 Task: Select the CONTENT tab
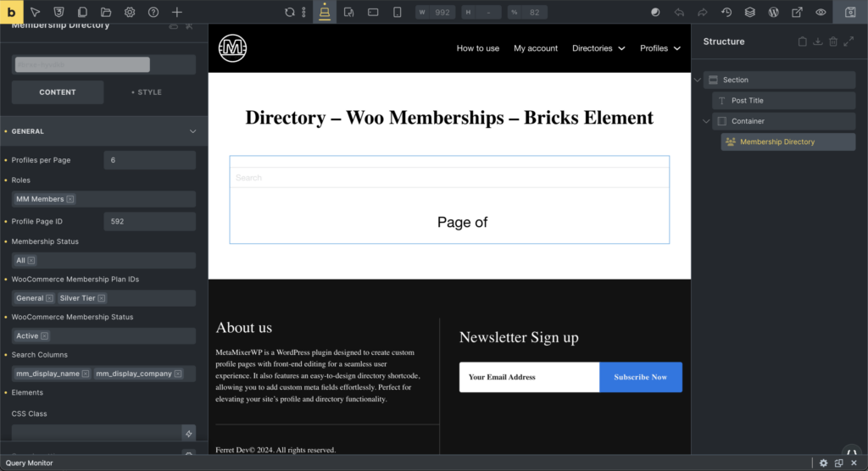[x=58, y=92]
